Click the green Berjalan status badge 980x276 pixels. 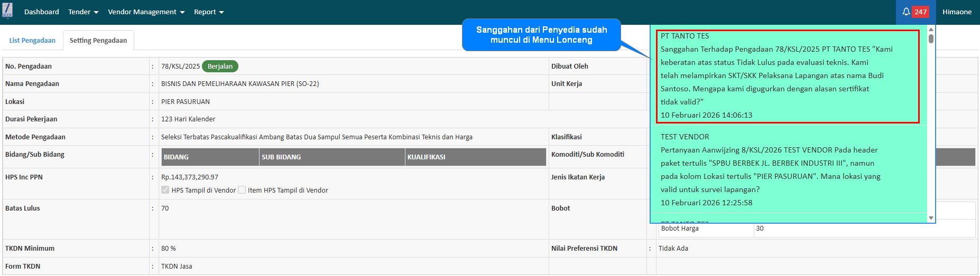click(220, 66)
